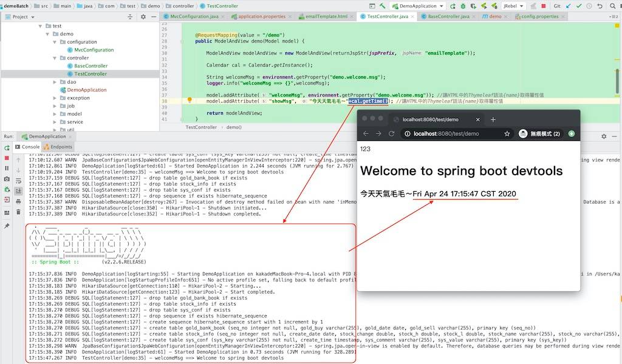Open a new browser tab with plus
Image resolution: width=622 pixels, height=364 pixels.
tap(493, 120)
